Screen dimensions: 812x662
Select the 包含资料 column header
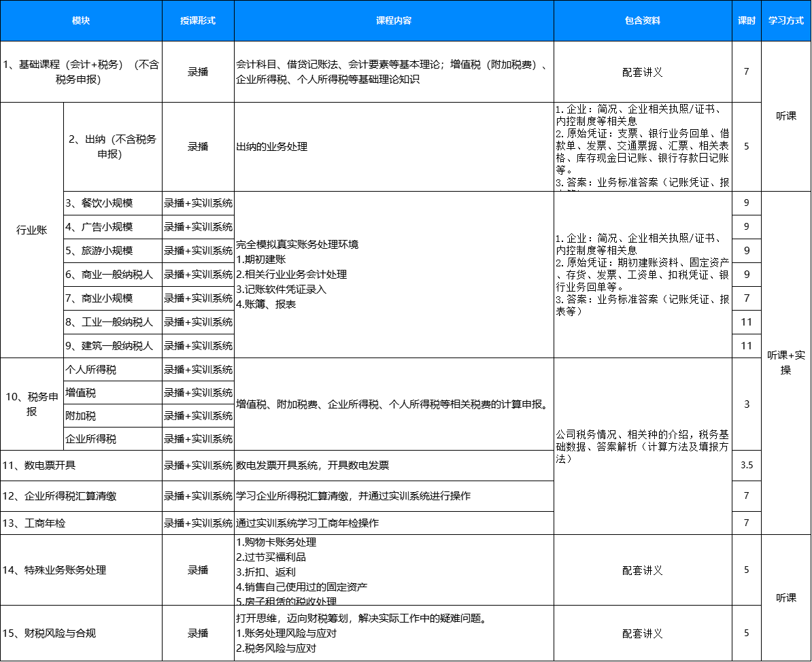643,20
